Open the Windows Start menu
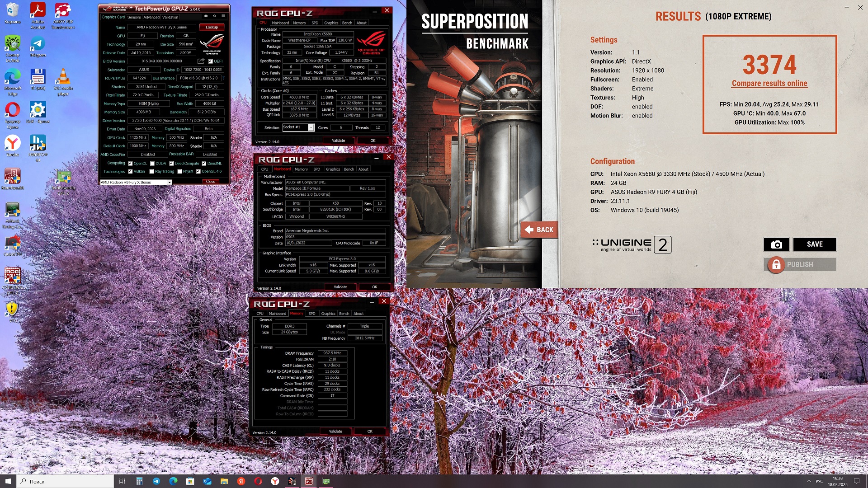Screen dimensions: 868x488 pyautogui.click(x=8, y=481)
